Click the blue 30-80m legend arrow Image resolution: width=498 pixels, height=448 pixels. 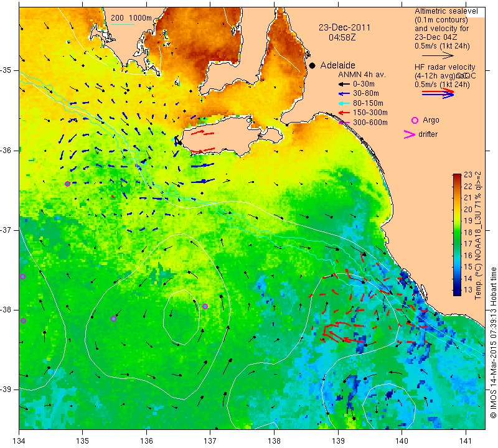(344, 94)
